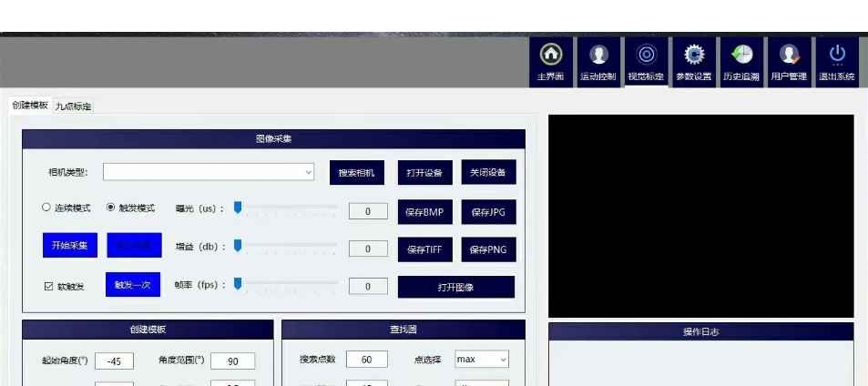Screen dimensions: 868x386
Task: Click the 曝光 (us) slider handle
Action: coord(238,208)
